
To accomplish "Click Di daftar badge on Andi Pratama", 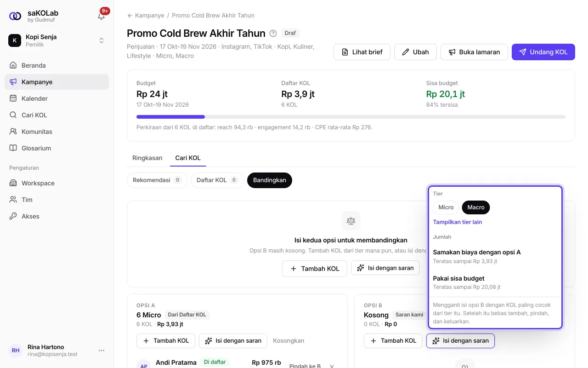I will pyautogui.click(x=215, y=362).
